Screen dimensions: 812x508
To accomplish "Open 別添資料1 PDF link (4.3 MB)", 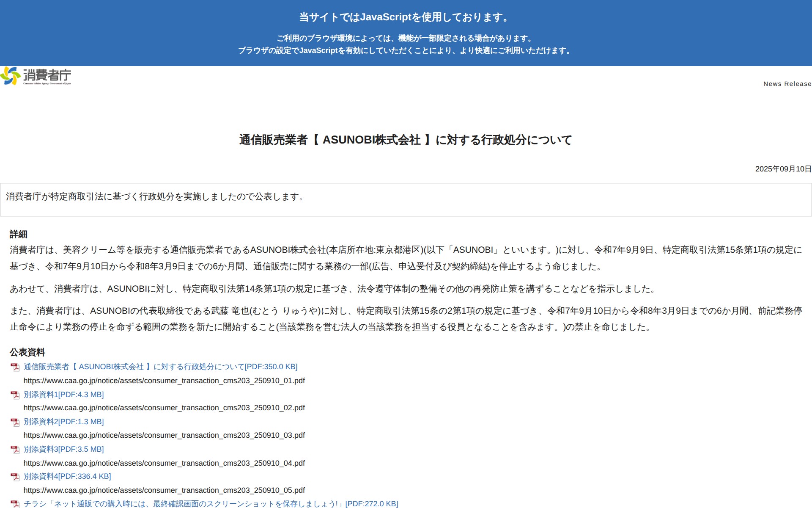I will click(x=63, y=395).
